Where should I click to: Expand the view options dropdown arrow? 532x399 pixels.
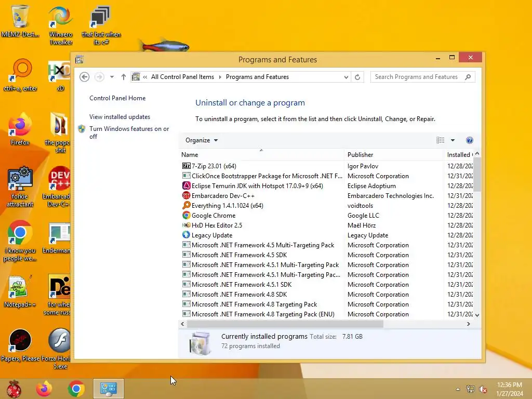tap(453, 140)
